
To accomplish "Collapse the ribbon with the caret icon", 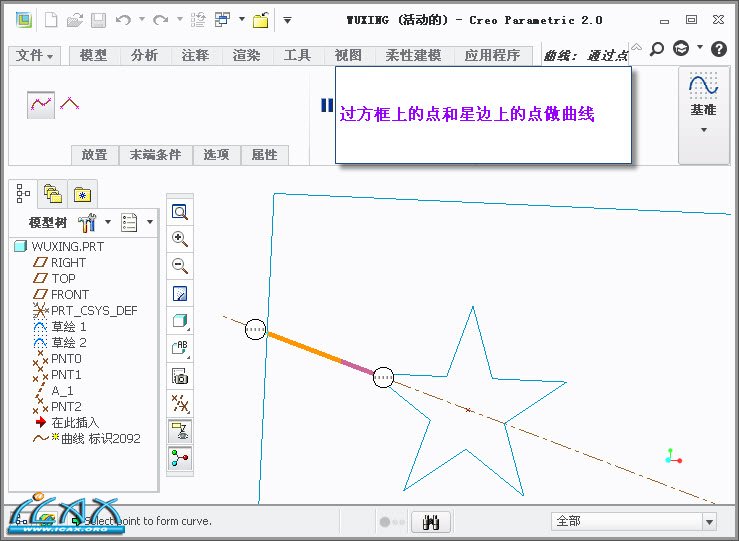I will tap(637, 47).
